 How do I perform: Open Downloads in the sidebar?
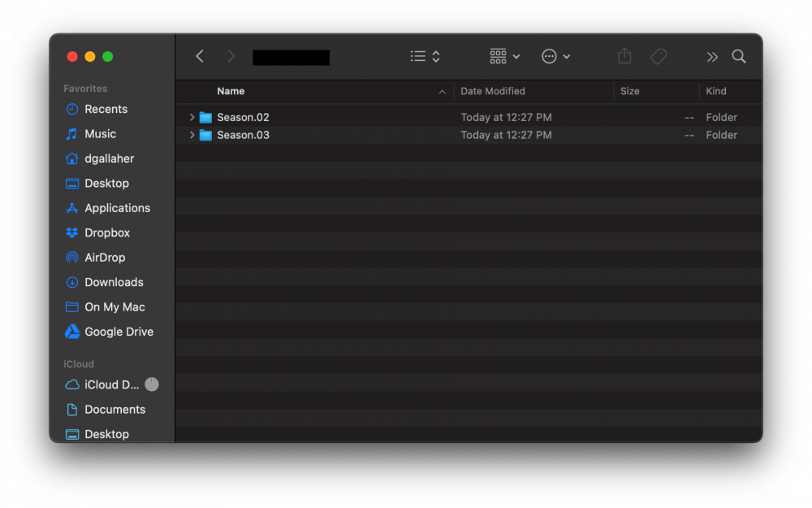coord(114,282)
